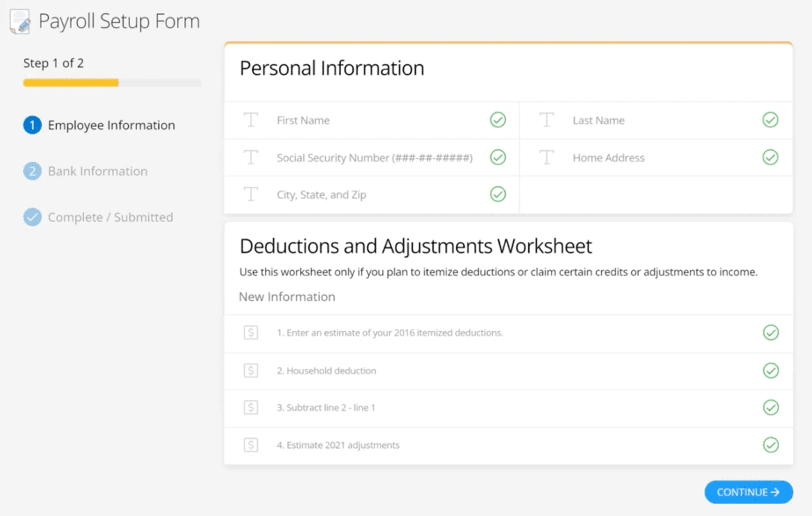The height and width of the screenshot is (516, 812).
Task: Select the Complete / Submitted step
Action: coord(111,217)
